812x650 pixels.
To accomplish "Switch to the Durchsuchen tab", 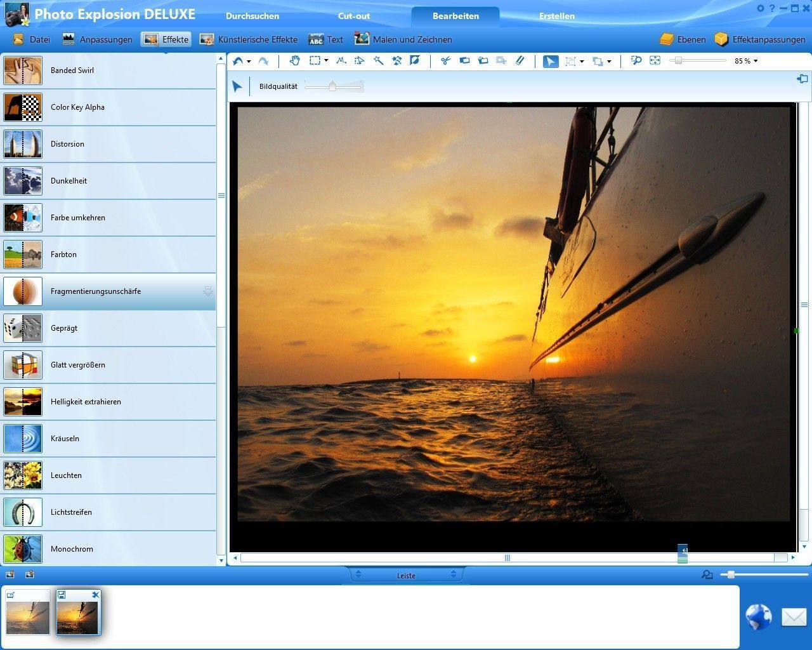I will pyautogui.click(x=252, y=16).
